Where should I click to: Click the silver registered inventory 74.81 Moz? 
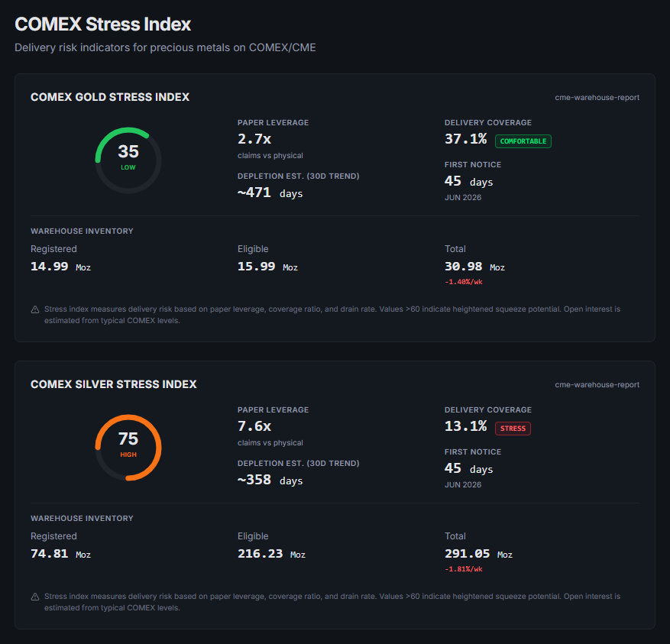[x=60, y=554]
